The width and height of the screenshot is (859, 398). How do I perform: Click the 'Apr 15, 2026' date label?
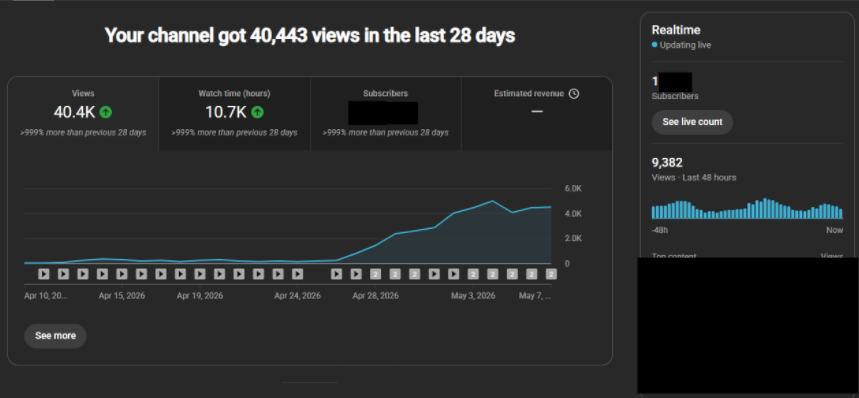click(x=122, y=296)
